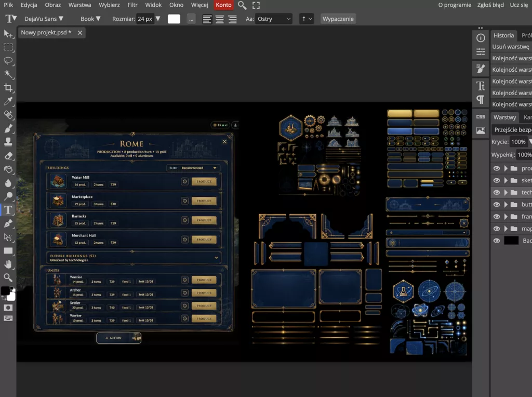Select the Magic Wand tool
This screenshot has height=397, width=532.
pyautogui.click(x=8, y=74)
